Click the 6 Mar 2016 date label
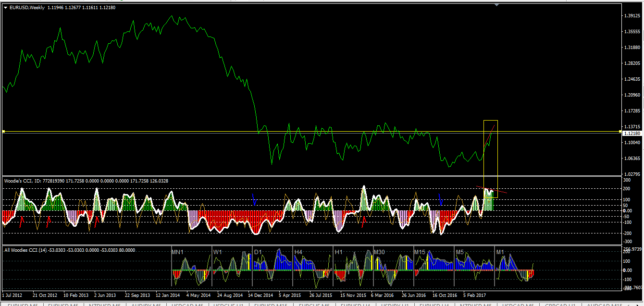 pyautogui.click(x=383, y=295)
